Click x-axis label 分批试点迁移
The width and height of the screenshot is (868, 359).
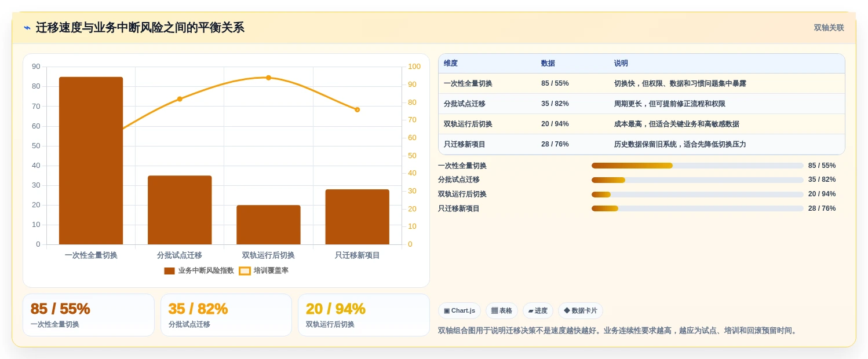180,255
